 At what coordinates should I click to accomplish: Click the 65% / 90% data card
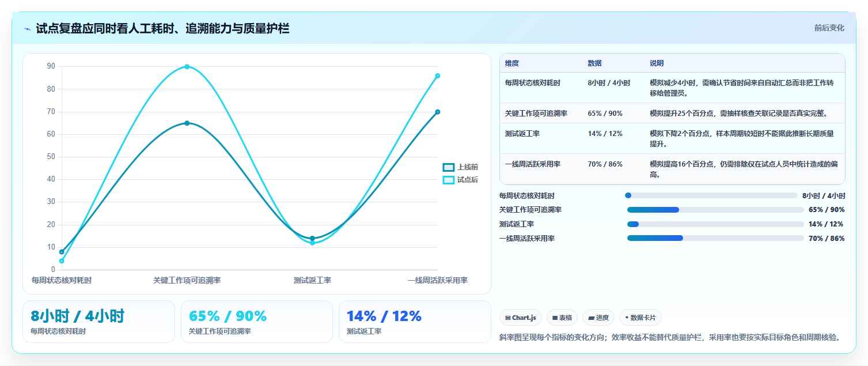point(257,322)
